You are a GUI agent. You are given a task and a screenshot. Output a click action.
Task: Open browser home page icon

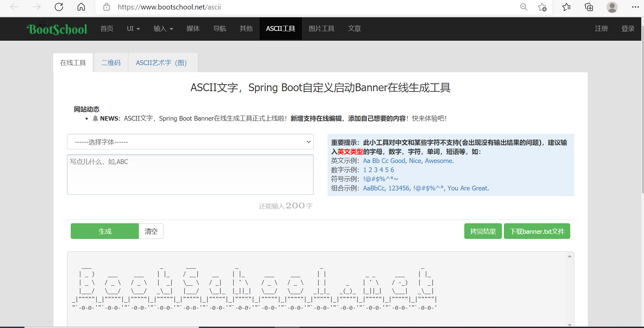81,7
